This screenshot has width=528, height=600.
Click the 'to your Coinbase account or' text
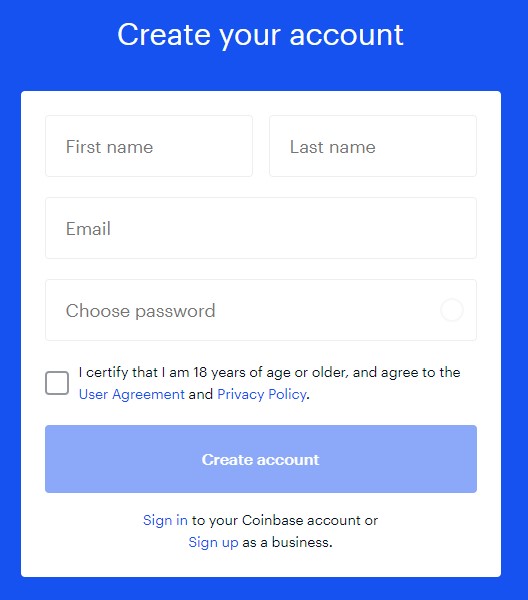[x=285, y=520]
